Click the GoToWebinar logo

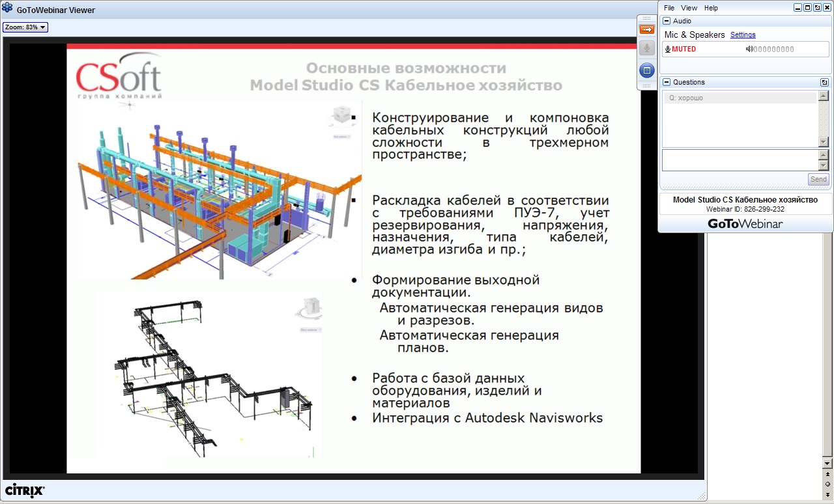tap(745, 223)
